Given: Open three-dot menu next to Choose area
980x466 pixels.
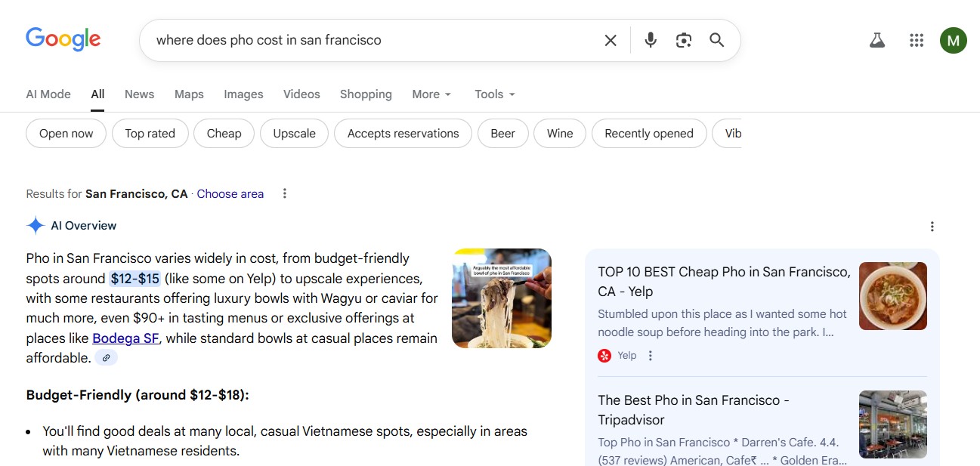Looking at the screenshot, I should coord(285,193).
